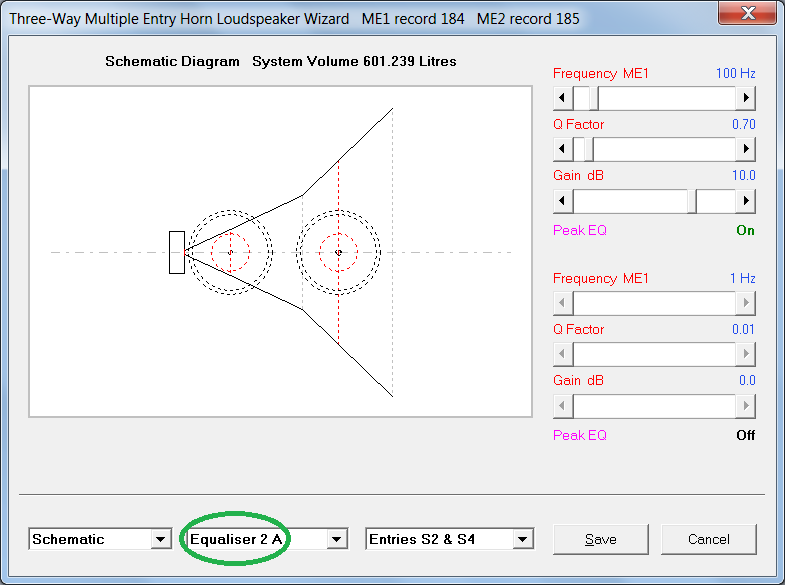Click the 0.70 Q Factor value

pos(743,125)
